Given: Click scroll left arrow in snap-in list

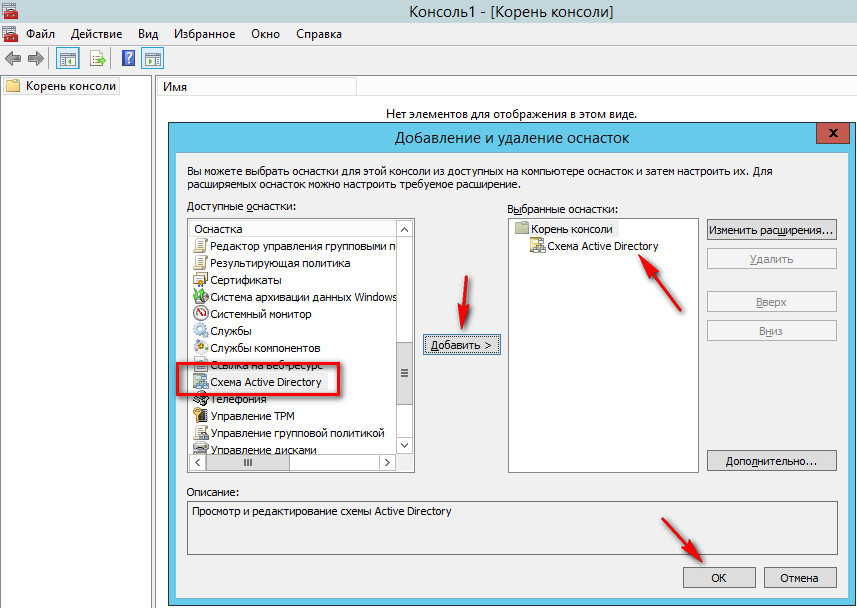Looking at the screenshot, I should pos(197,463).
